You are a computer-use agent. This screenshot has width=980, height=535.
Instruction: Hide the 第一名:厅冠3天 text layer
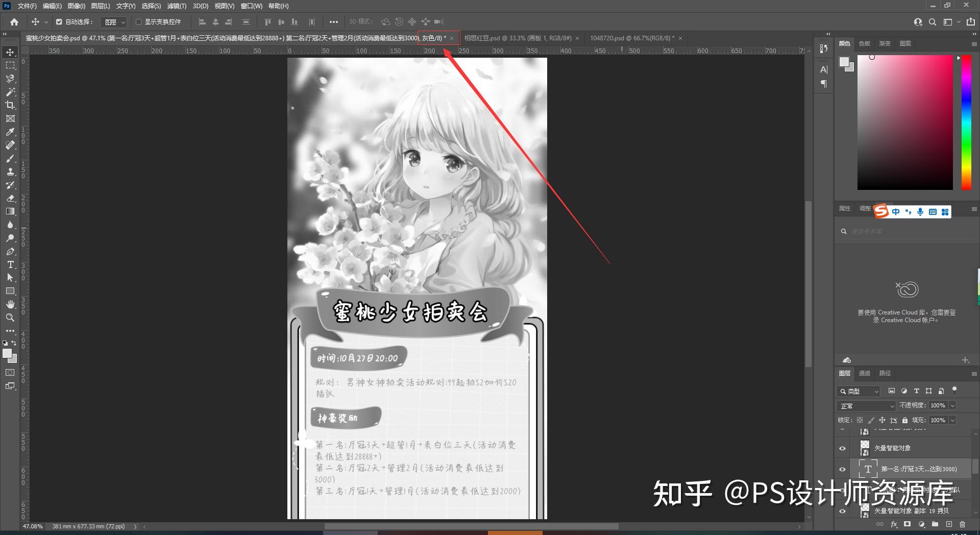point(842,469)
